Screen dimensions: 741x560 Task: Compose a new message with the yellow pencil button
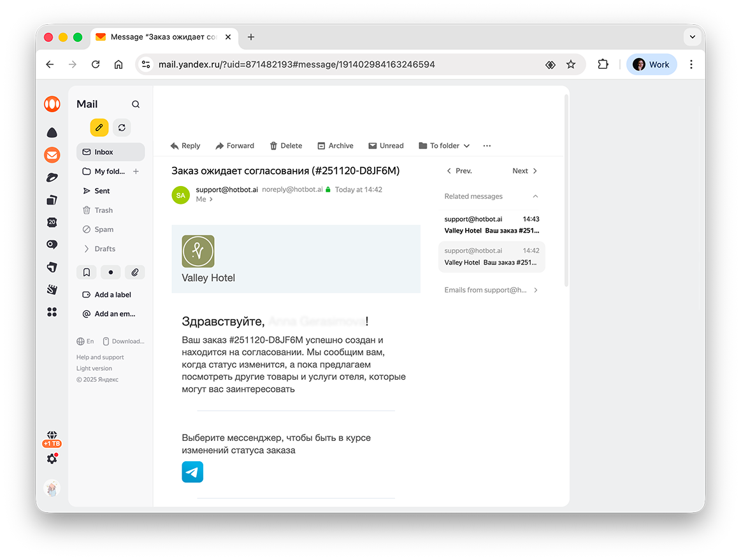(x=99, y=127)
